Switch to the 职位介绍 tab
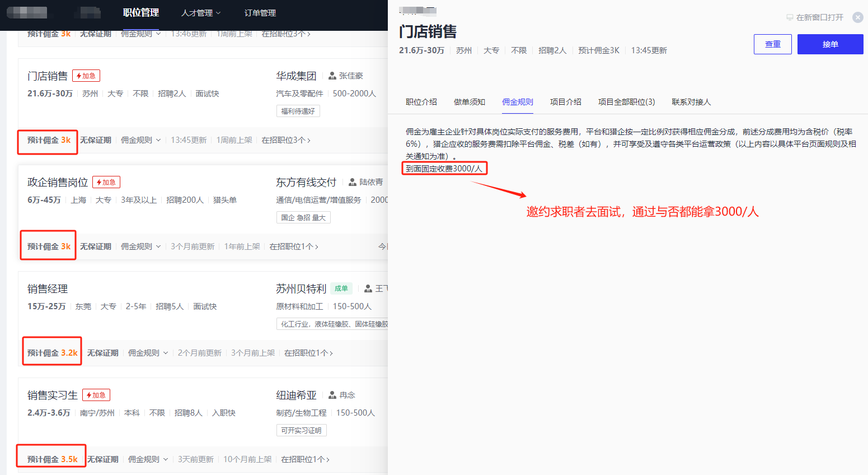This screenshot has height=475, width=868. (421, 102)
